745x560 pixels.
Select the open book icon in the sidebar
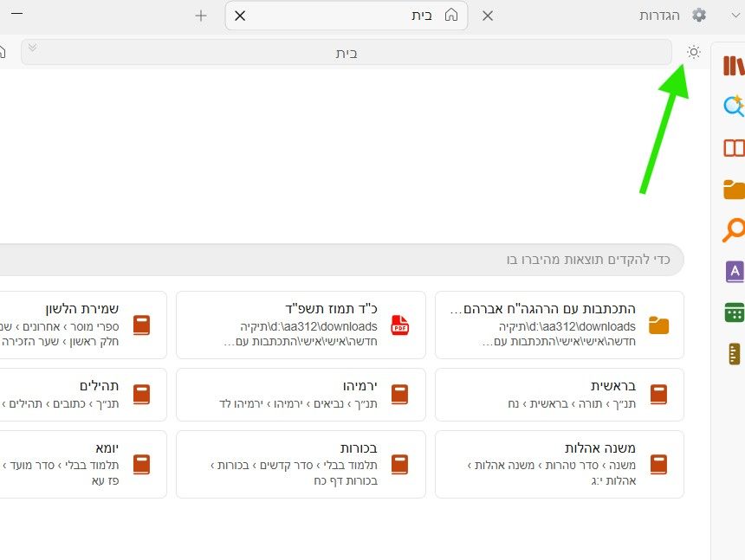[734, 148]
